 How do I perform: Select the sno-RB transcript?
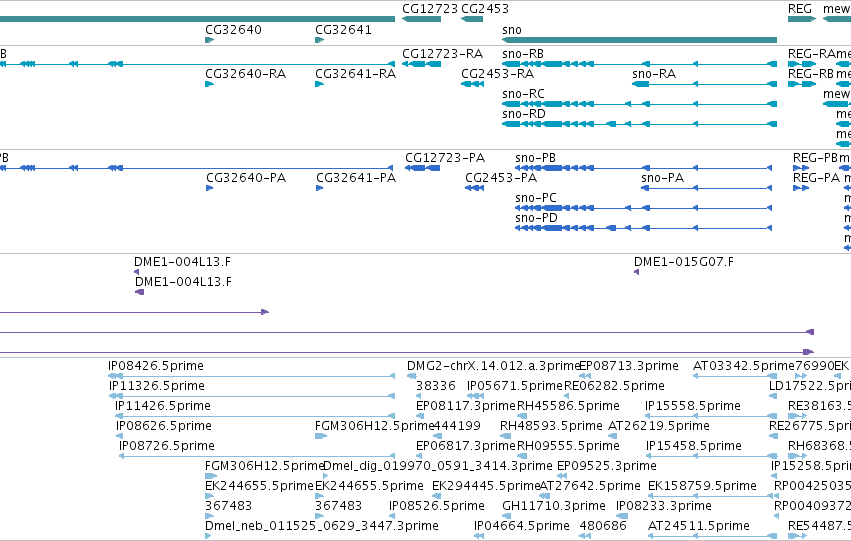pyautogui.click(x=639, y=64)
